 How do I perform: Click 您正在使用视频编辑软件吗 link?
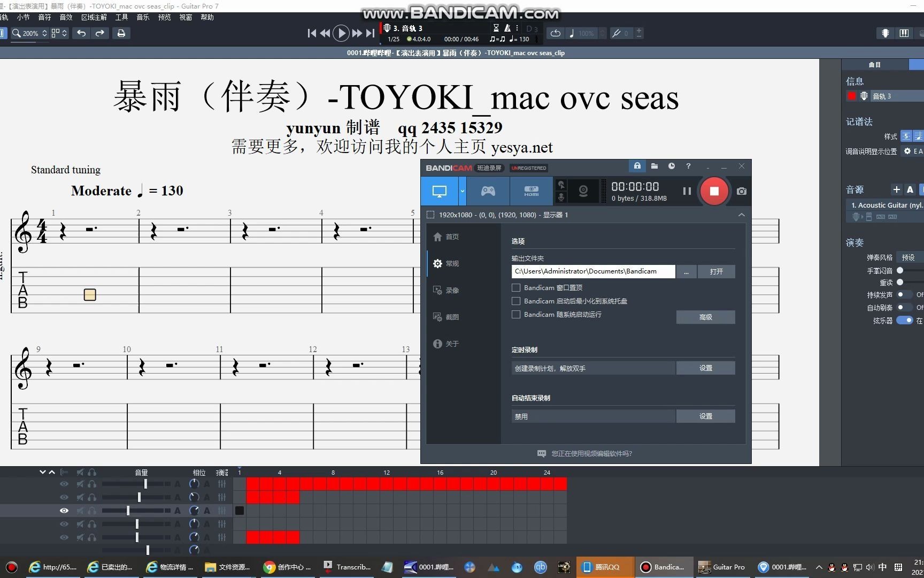click(591, 453)
